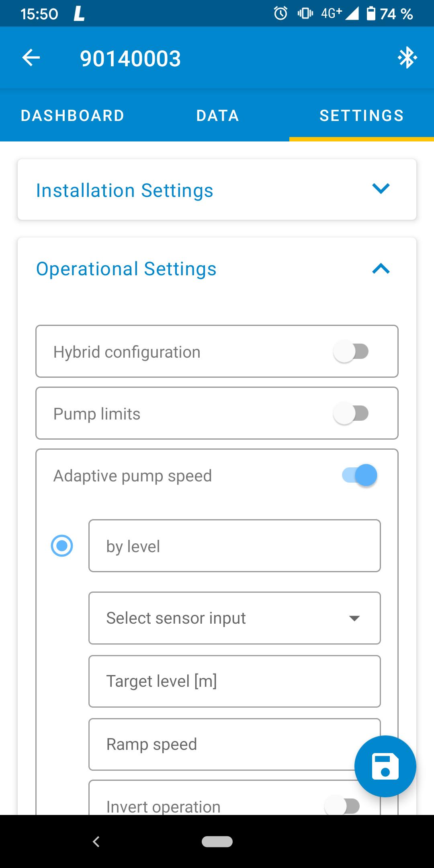Image resolution: width=434 pixels, height=868 pixels.
Task: Tap the home pill navigation button
Action: (217, 841)
